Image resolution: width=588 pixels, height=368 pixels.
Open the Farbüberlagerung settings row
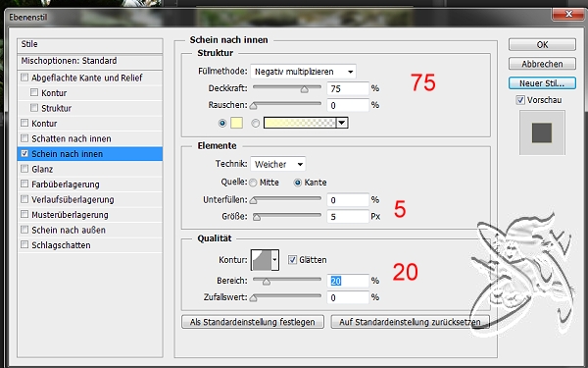click(90, 184)
